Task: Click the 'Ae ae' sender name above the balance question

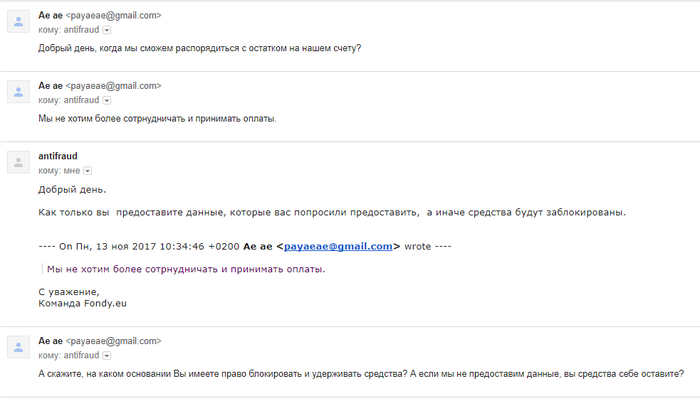Action: 50,15
